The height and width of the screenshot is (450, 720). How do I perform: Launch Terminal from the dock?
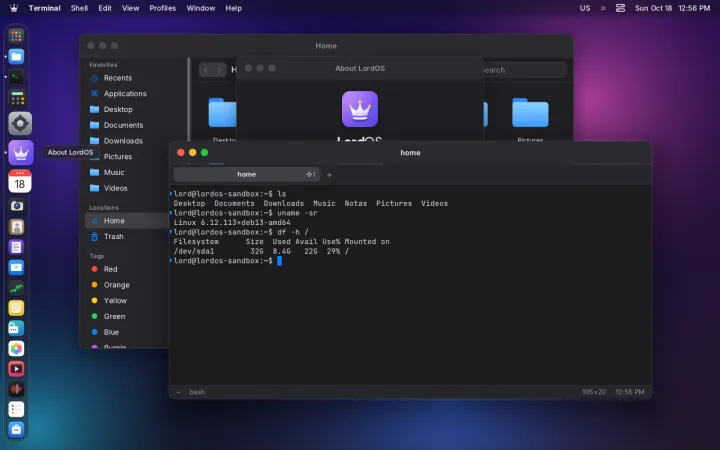click(16, 77)
